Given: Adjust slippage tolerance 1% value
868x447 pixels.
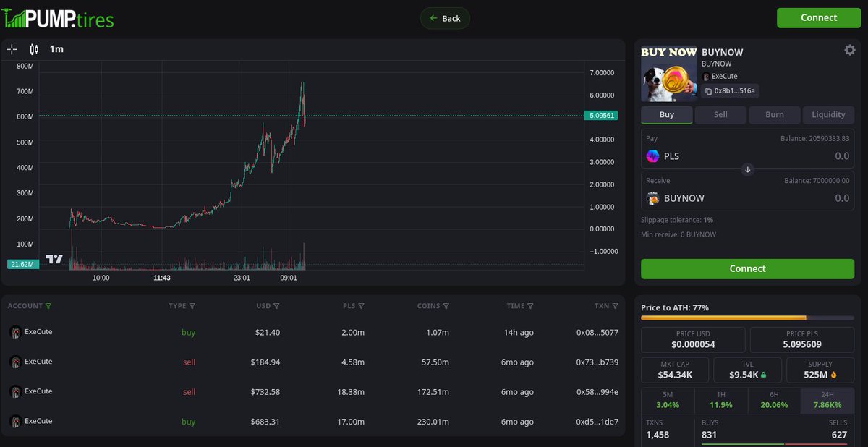Looking at the screenshot, I should coord(708,219).
